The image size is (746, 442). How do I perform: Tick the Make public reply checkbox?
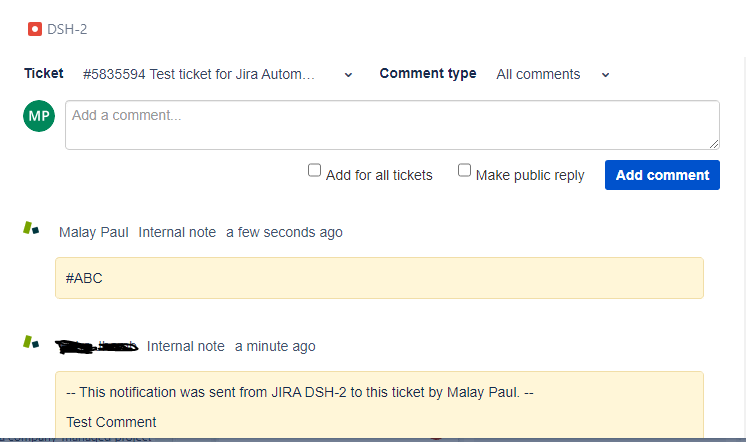(464, 170)
